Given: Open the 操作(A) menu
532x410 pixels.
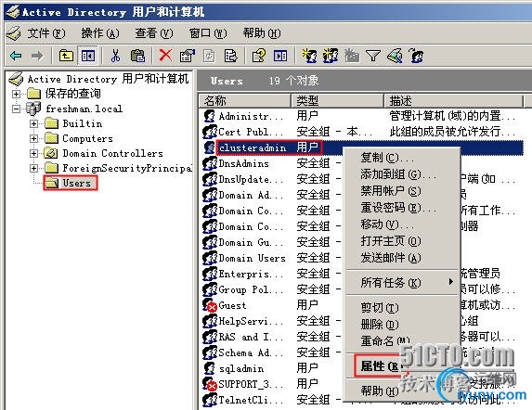Looking at the screenshot, I should [x=100, y=33].
